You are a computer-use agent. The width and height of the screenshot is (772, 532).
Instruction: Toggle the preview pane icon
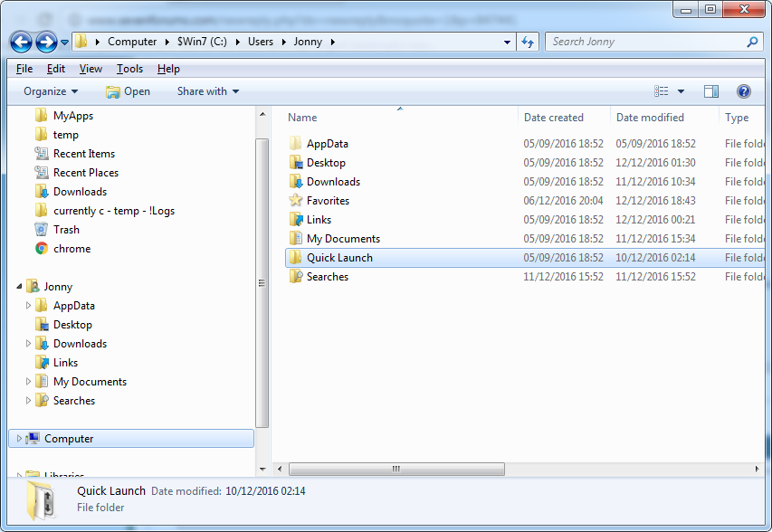pos(711,91)
